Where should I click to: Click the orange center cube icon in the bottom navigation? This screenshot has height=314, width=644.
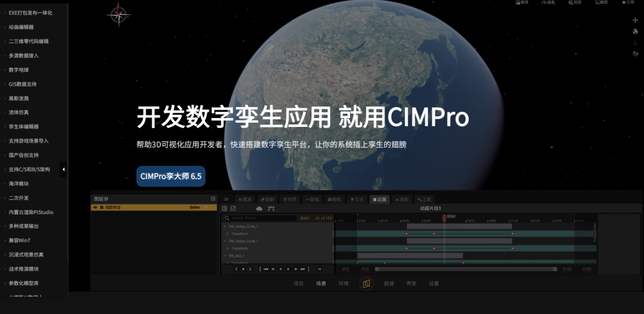coord(366,284)
